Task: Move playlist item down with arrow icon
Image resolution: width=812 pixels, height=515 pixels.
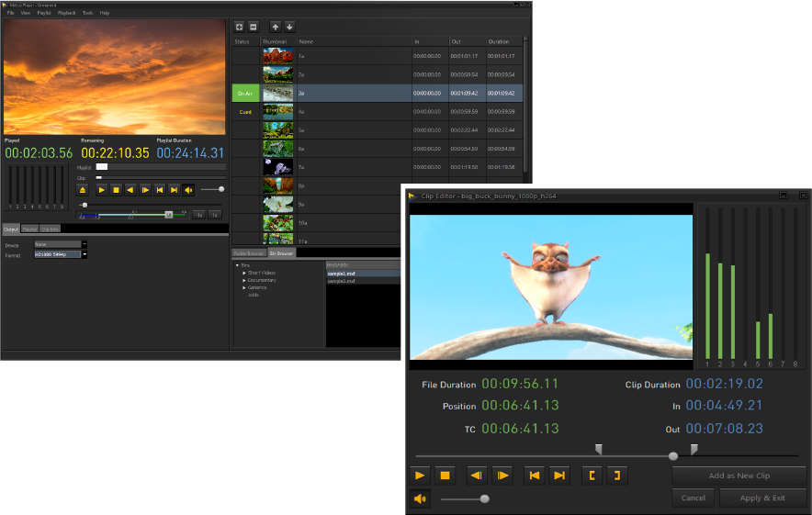Action: coord(289,27)
